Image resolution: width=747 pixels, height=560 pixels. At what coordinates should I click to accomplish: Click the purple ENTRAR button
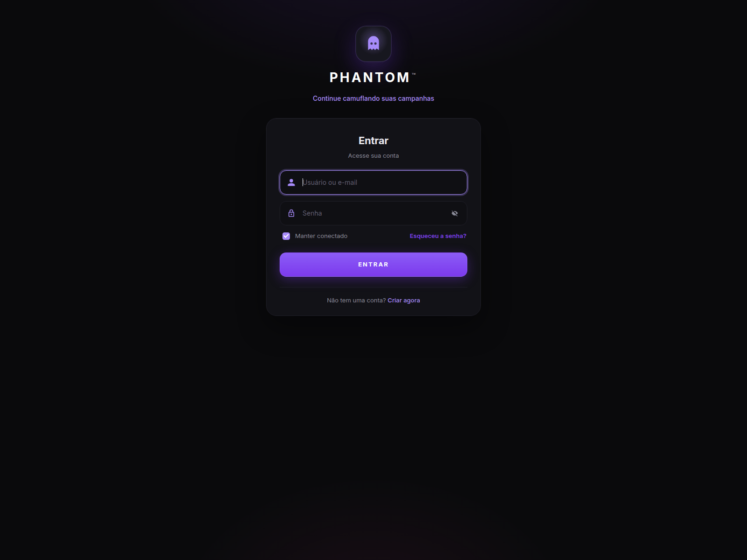[x=373, y=265]
